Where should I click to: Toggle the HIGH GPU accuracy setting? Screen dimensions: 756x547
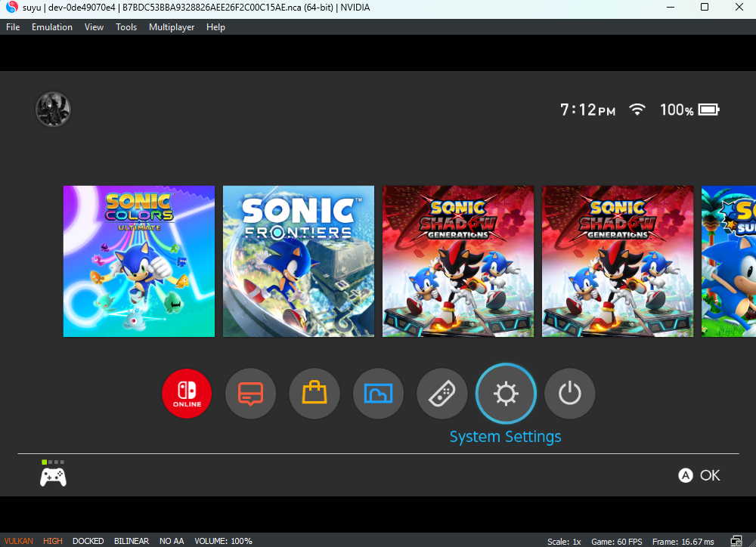tap(53, 541)
